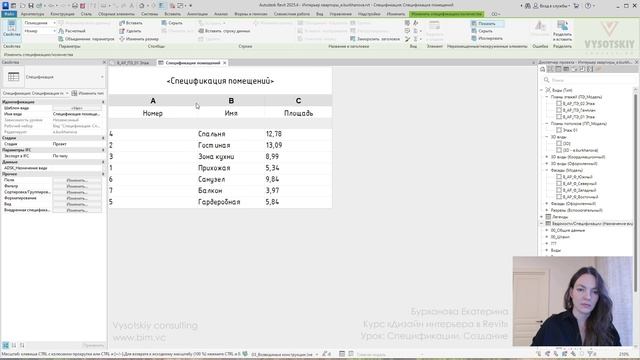Click Объединение параметров icon in ribbon
Image resolution: width=640 pixels, height=360 pixels.
click(61, 39)
